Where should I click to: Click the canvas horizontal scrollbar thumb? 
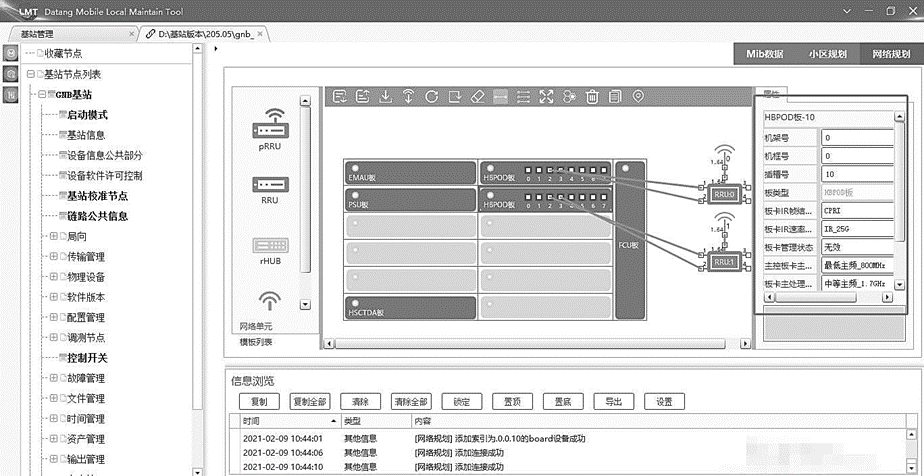coord(529,343)
